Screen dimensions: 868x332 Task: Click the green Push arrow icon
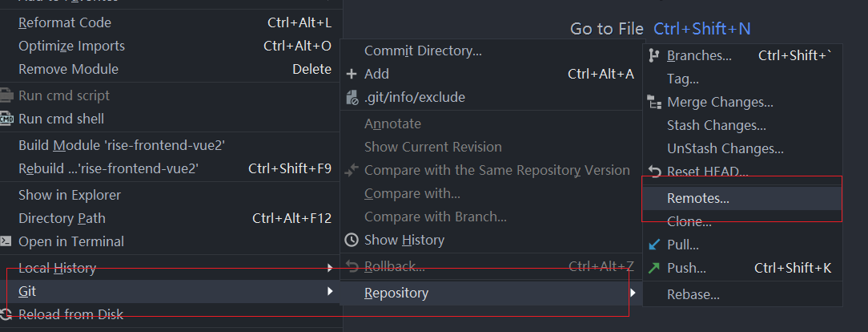pyautogui.click(x=654, y=269)
